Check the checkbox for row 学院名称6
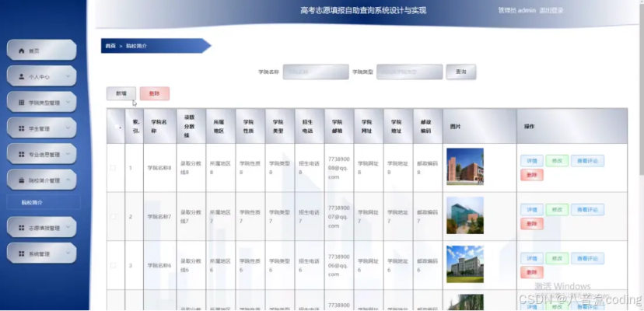 tap(113, 265)
